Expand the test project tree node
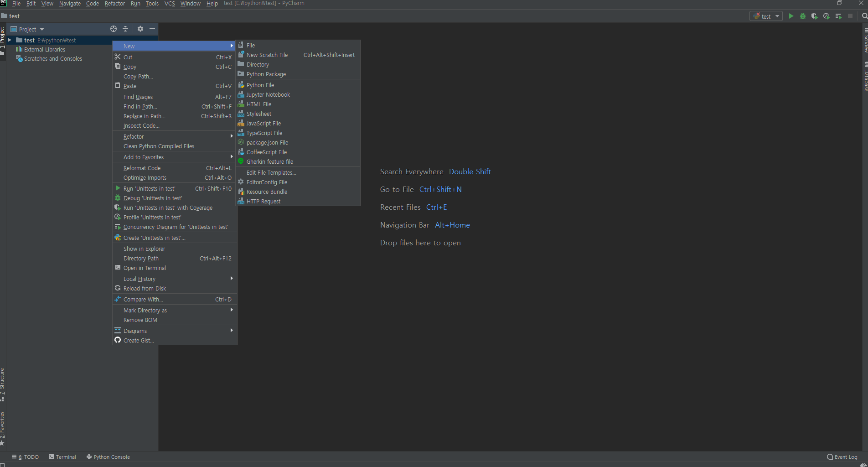 click(x=10, y=40)
